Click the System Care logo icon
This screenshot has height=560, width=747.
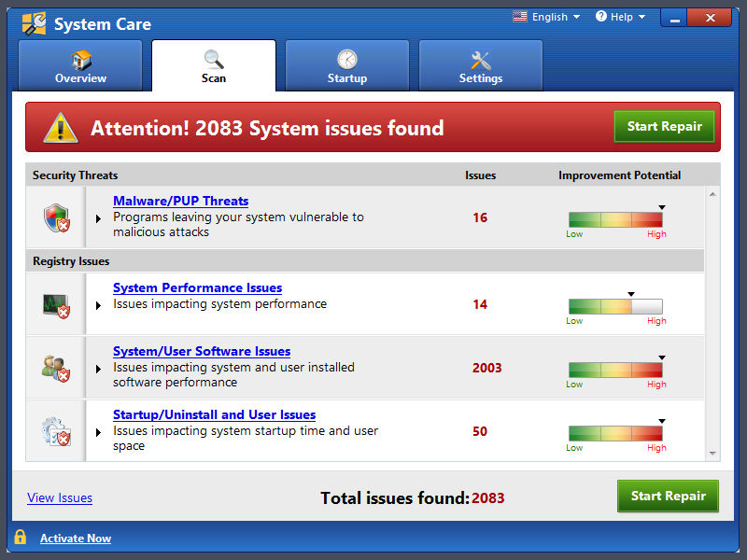point(33,23)
